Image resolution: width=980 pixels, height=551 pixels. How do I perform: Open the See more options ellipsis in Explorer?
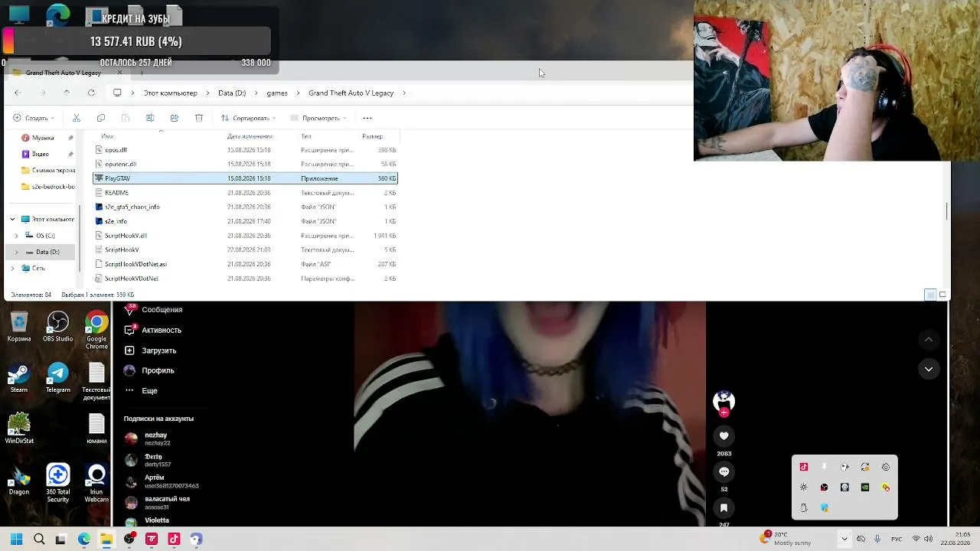pos(367,118)
